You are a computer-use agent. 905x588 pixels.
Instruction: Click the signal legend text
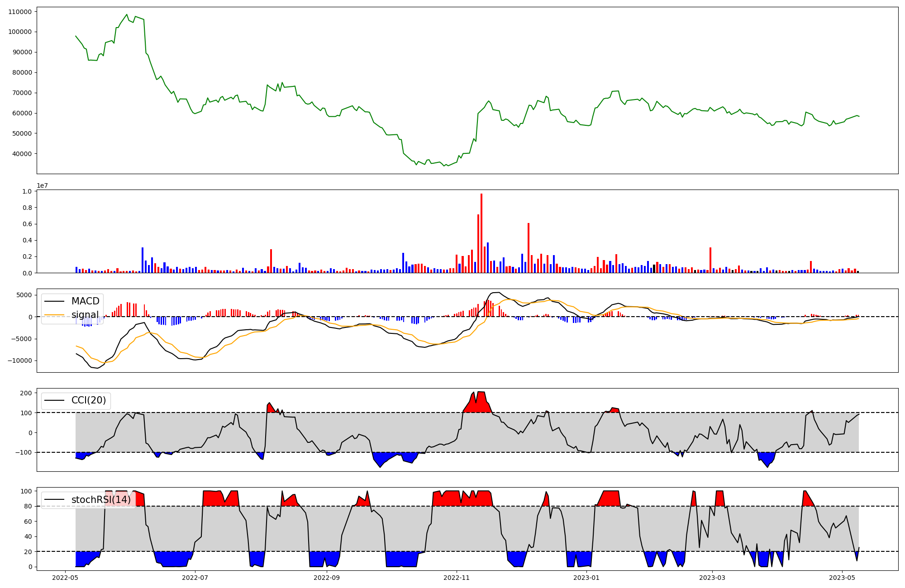click(85, 315)
